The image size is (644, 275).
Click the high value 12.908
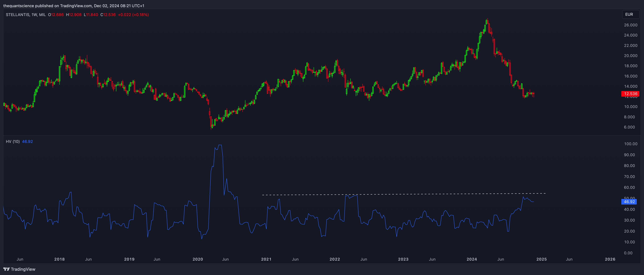point(75,15)
